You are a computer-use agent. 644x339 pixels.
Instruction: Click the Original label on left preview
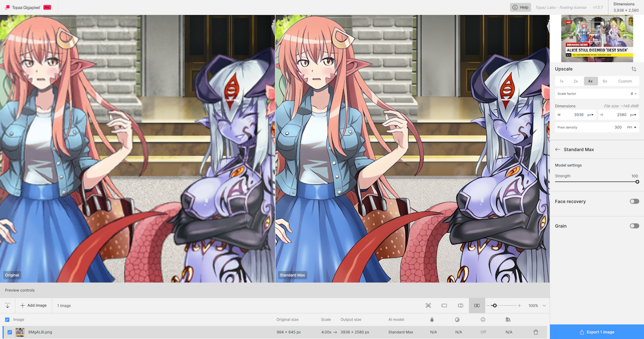[x=12, y=275]
